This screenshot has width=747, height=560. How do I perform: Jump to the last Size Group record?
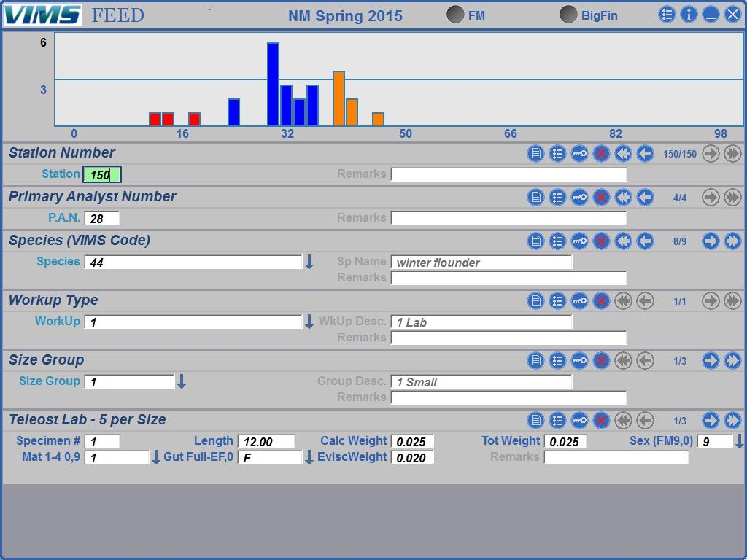[x=732, y=361]
